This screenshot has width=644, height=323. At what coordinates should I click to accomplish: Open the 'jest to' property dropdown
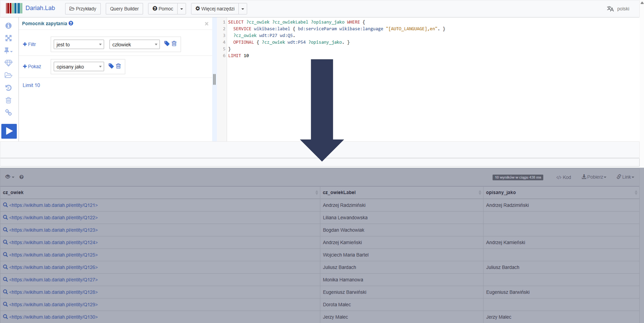click(x=79, y=44)
